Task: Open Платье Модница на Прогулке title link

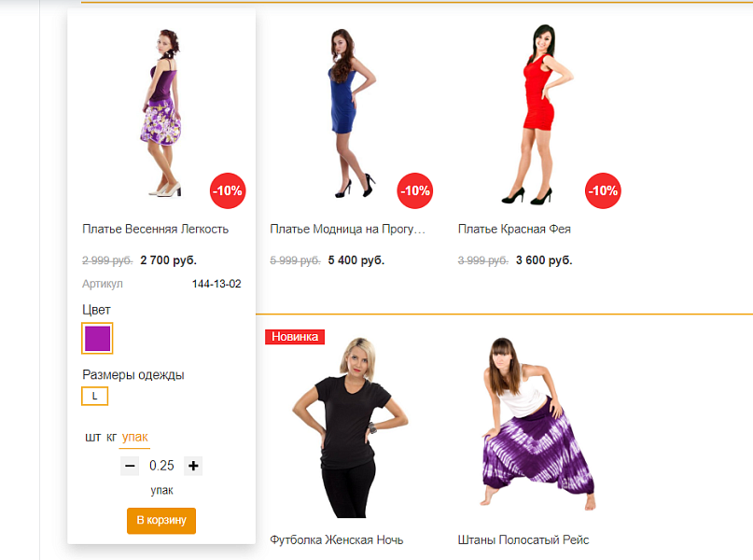Action: pyautogui.click(x=348, y=229)
